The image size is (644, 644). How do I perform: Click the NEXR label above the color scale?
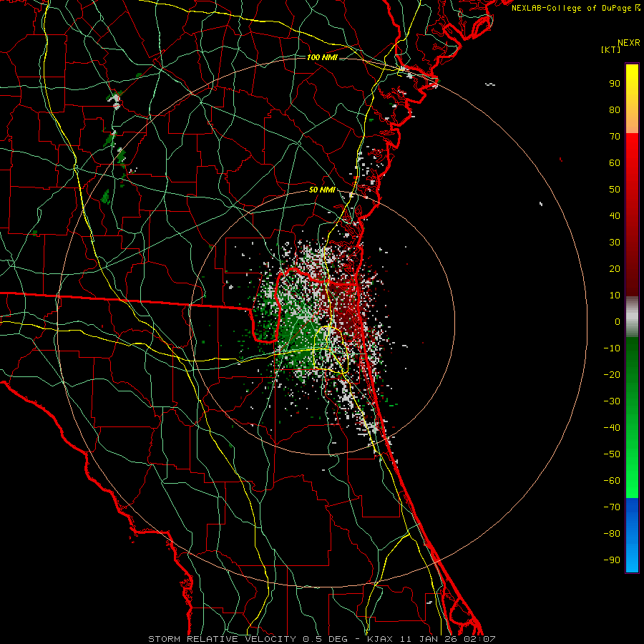(628, 43)
